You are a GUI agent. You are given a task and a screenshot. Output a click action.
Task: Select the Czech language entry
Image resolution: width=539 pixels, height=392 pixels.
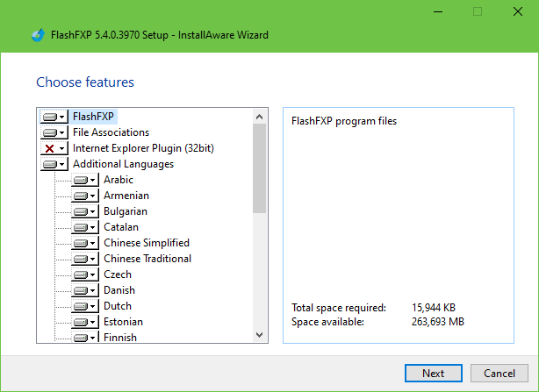(x=118, y=274)
